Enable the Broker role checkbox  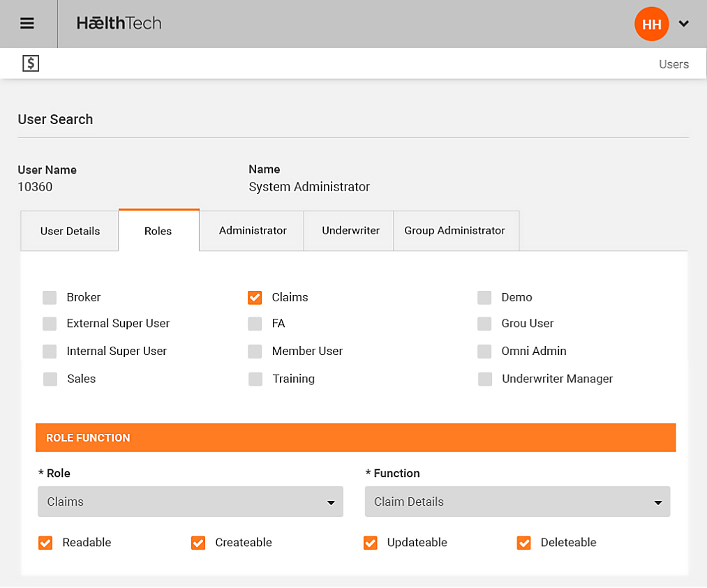[50, 298]
